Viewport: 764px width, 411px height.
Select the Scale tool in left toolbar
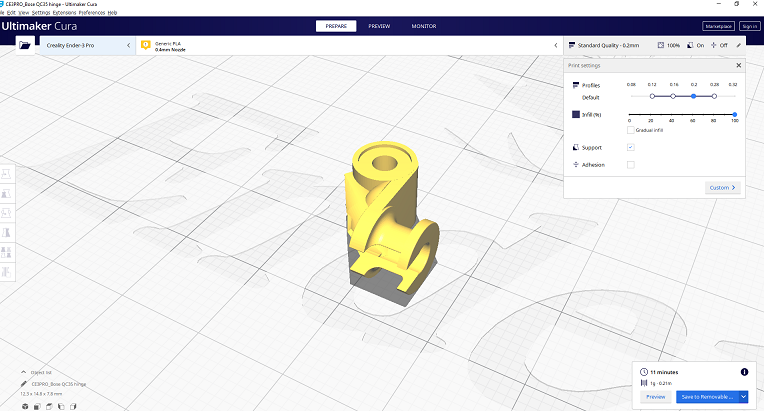coord(6,192)
